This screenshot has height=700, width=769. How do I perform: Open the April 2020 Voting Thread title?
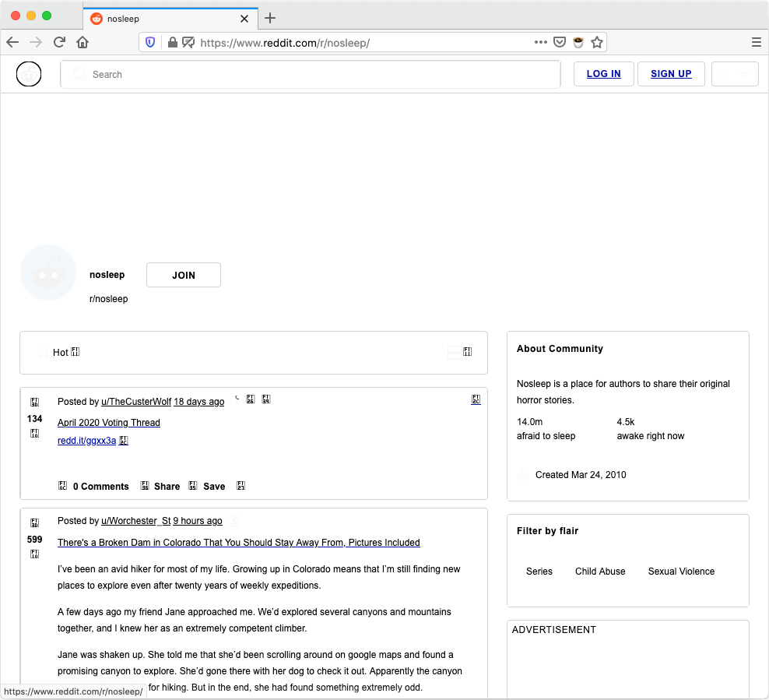click(x=109, y=423)
